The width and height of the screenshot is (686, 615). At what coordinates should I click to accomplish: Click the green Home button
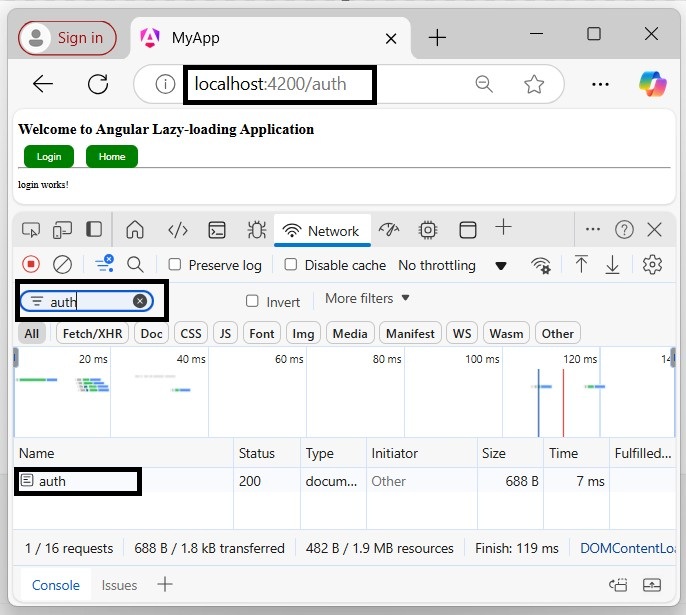pyautogui.click(x=112, y=156)
